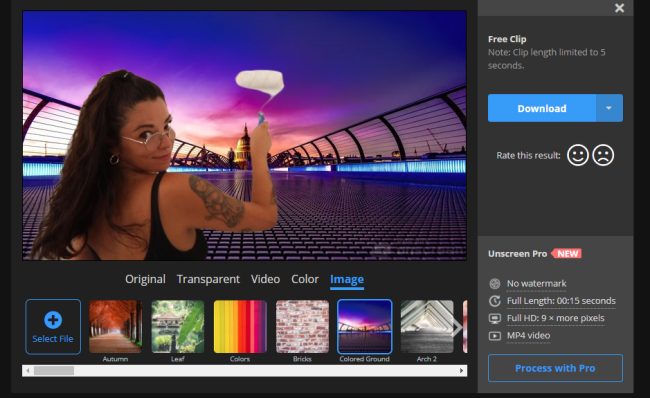This screenshot has height=398, width=650.
Task: Download the free clip
Action: 542,108
